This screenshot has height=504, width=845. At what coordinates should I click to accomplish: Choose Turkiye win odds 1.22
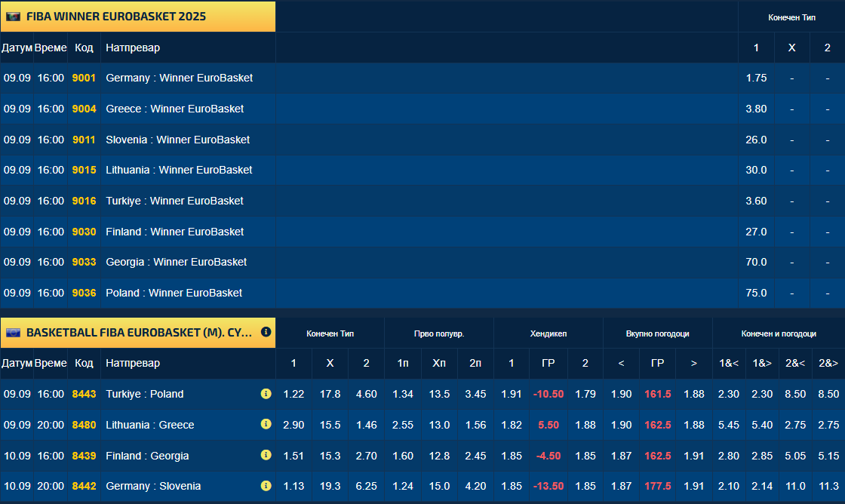click(x=293, y=394)
